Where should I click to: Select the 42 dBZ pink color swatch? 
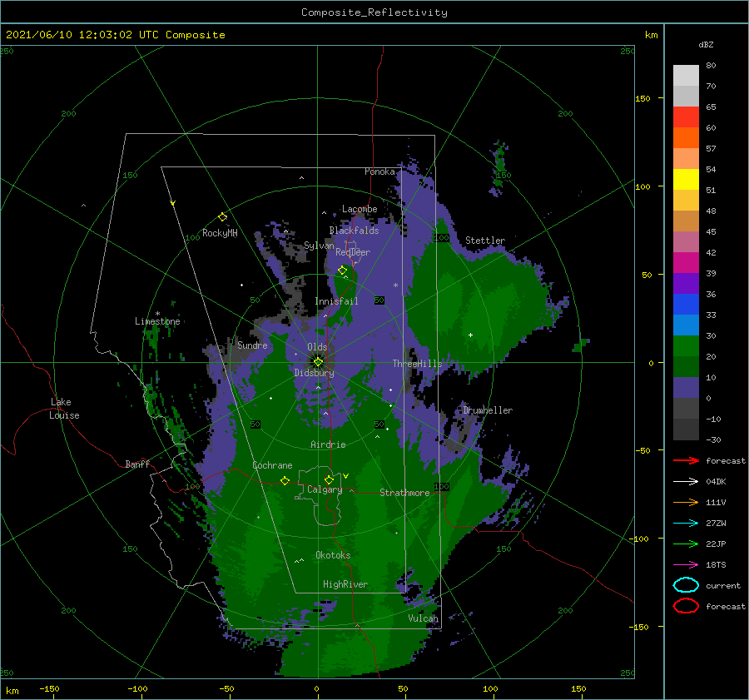pos(686,242)
